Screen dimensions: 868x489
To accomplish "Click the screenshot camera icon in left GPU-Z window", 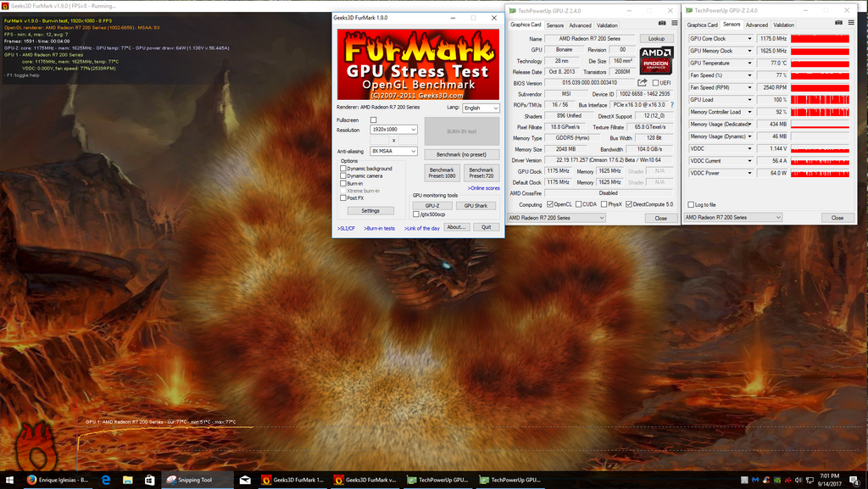I will tap(662, 23).
